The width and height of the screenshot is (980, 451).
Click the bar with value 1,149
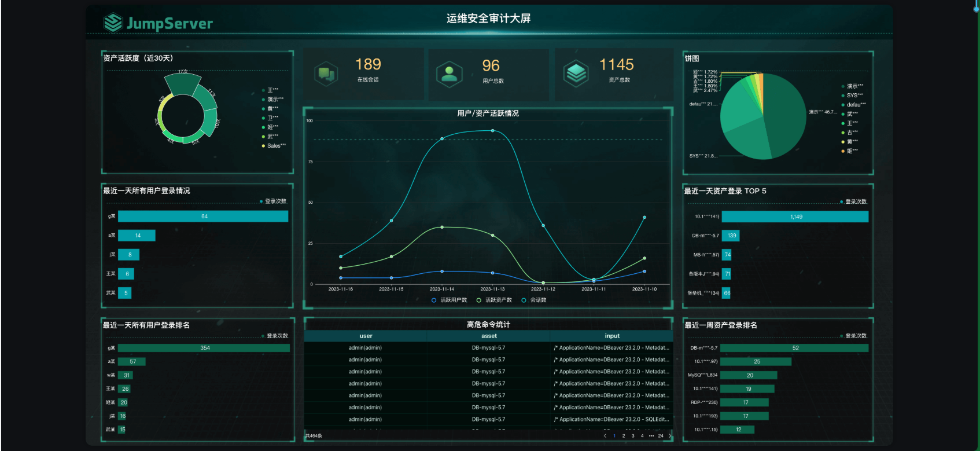coord(795,217)
